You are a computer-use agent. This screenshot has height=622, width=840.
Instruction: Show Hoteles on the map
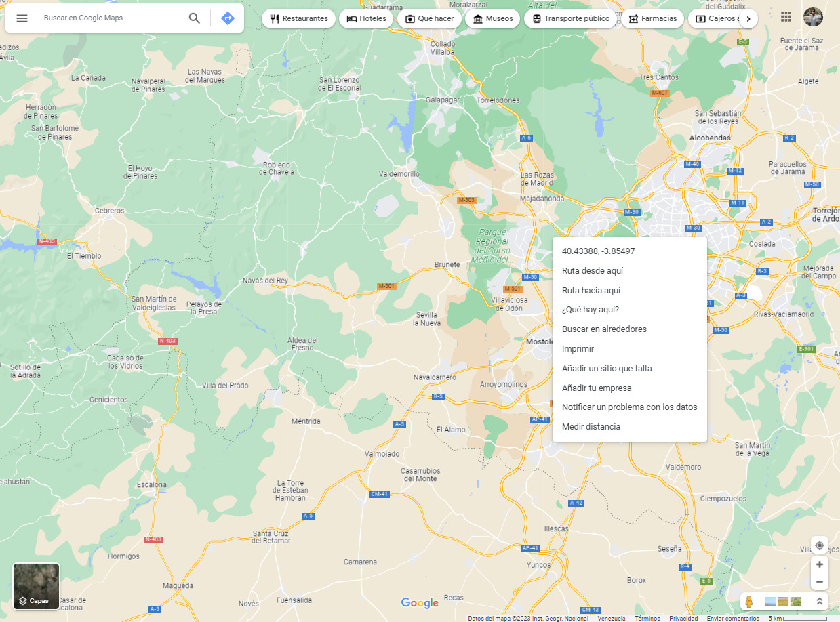tap(365, 18)
